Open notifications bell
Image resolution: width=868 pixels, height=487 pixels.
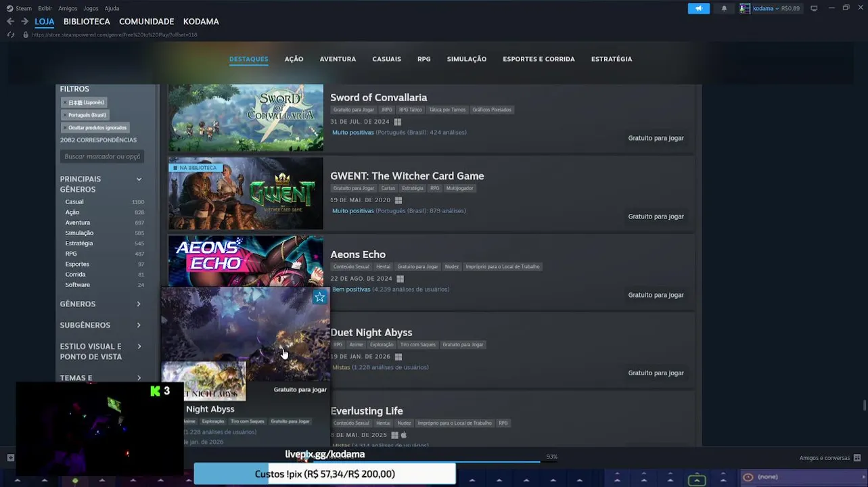click(724, 8)
